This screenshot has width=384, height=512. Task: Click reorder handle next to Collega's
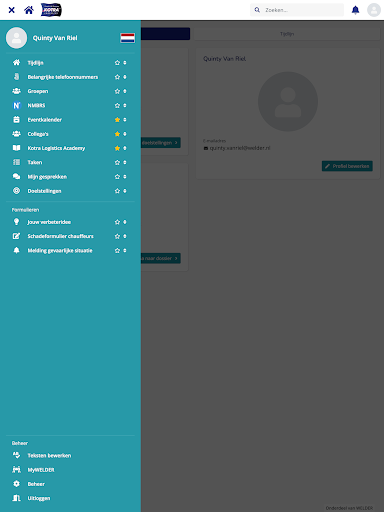click(125, 134)
